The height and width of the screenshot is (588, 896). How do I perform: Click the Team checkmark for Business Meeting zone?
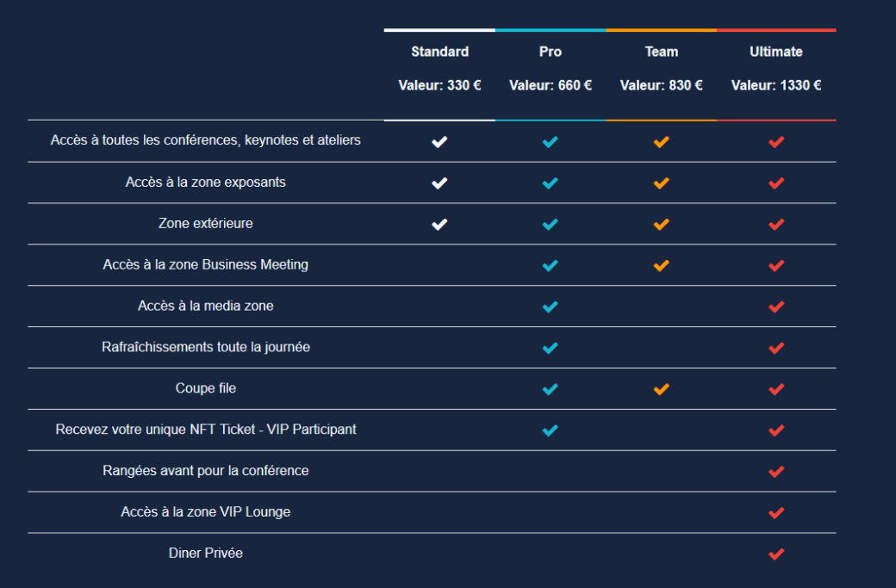pyautogui.click(x=661, y=266)
